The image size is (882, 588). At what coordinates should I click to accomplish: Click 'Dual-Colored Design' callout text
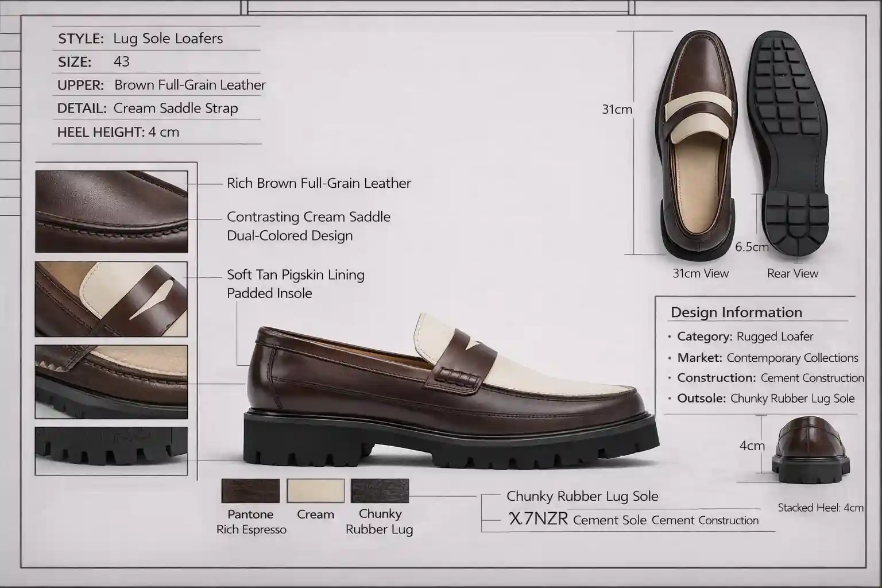point(289,235)
